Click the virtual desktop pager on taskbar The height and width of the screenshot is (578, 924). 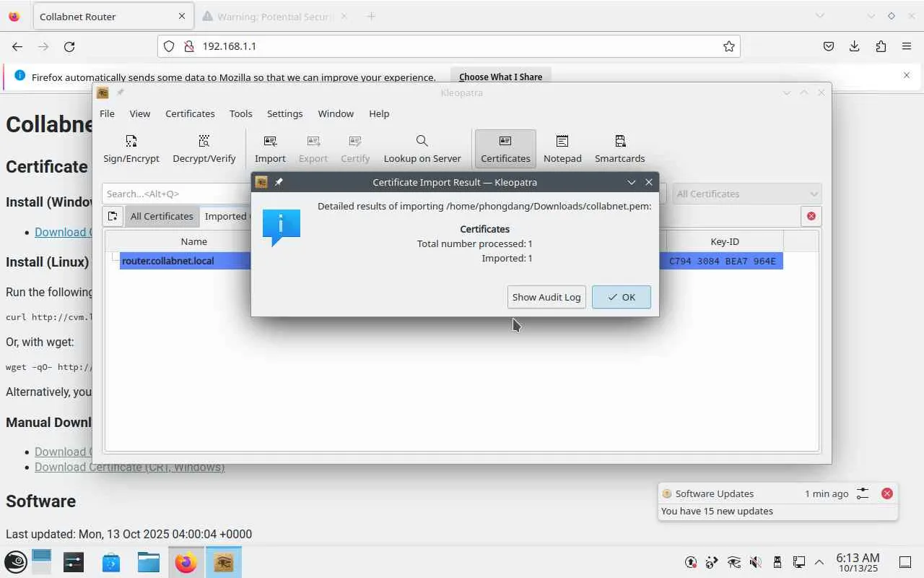[x=42, y=562]
